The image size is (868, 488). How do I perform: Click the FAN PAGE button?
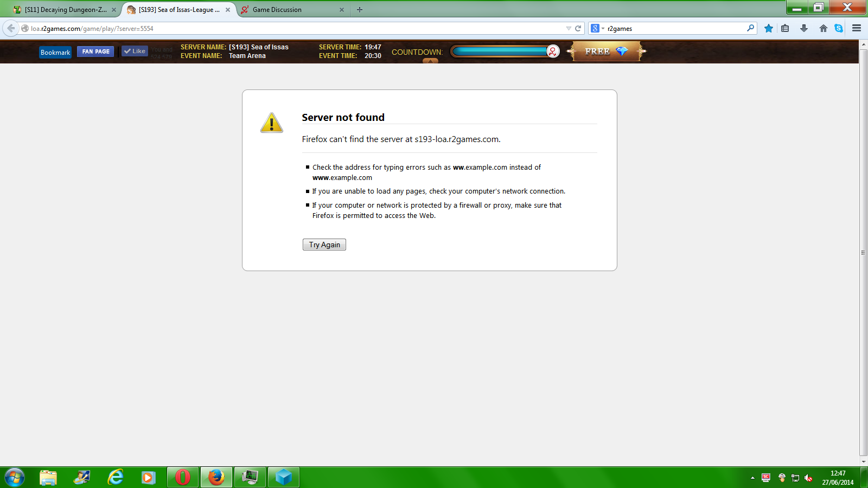click(x=95, y=52)
